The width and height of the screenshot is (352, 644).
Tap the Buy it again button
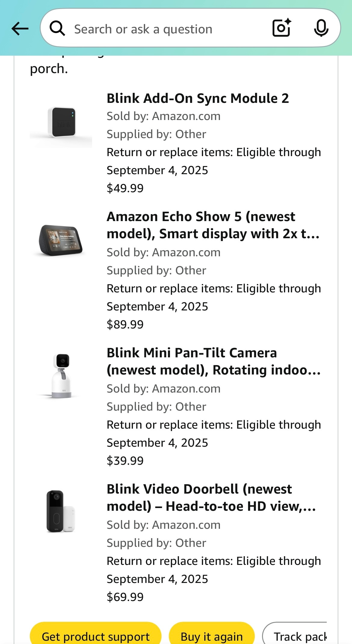coord(212,633)
